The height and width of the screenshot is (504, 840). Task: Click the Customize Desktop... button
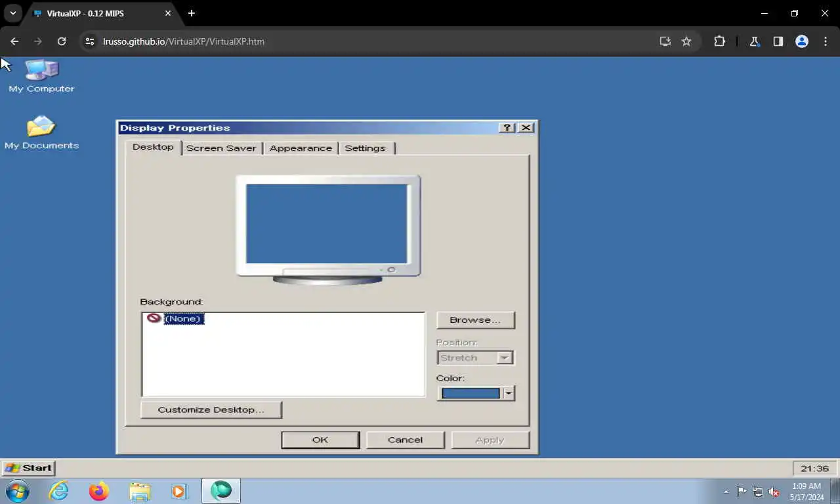[x=211, y=409]
